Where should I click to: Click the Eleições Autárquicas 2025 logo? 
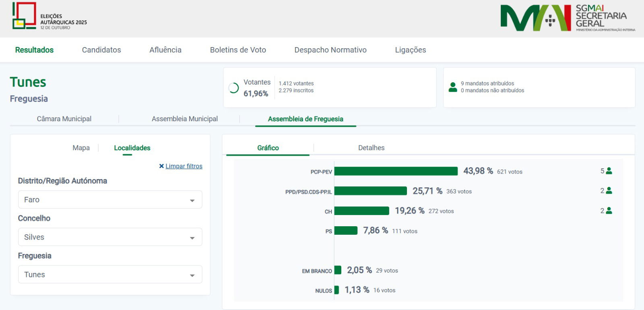pyautogui.click(x=49, y=16)
